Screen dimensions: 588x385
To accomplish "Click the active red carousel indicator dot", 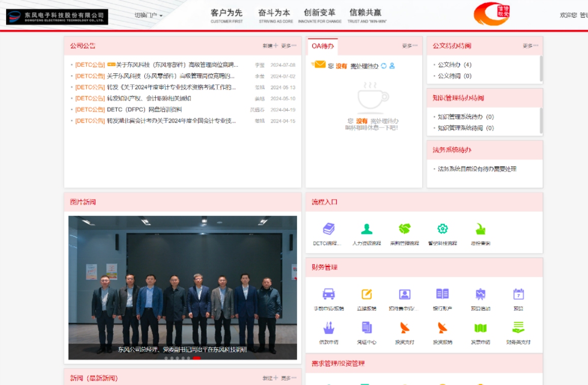I will tap(196, 358).
